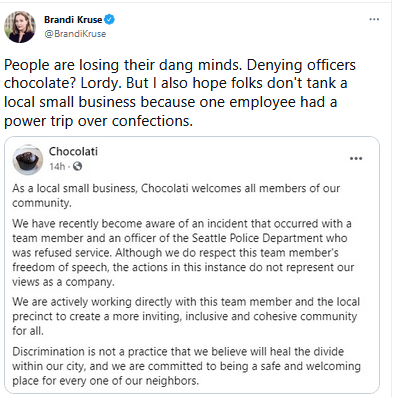Click the "Discrimination is not a practice" paragraph
This screenshot has width=393, height=397.
point(187,366)
